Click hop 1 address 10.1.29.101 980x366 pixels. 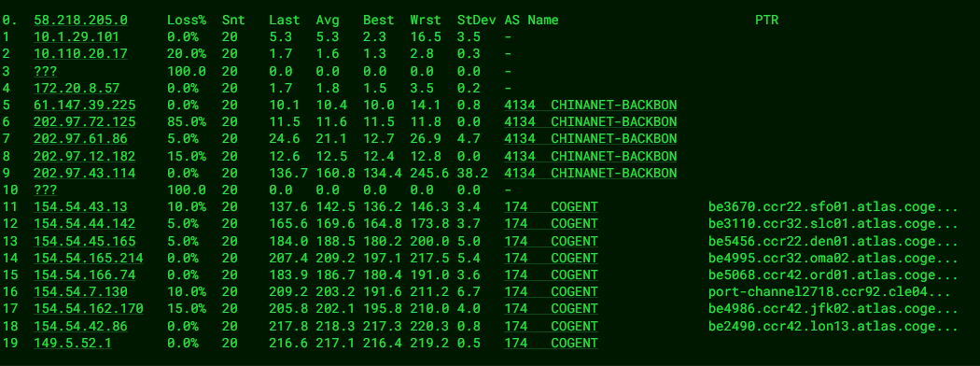pos(77,37)
